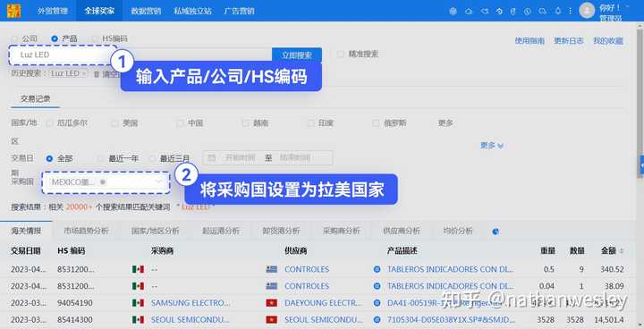Click the calendar icon in date range
Image resolution: width=644 pixels, height=329 pixels.
coord(211,157)
